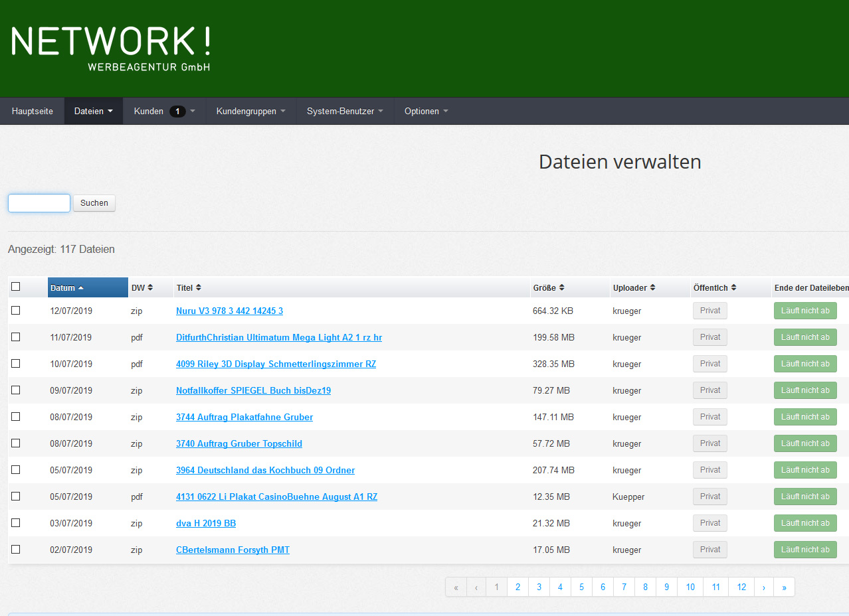The width and height of the screenshot is (849, 616).
Task: Click into the file search text field
Action: click(39, 203)
